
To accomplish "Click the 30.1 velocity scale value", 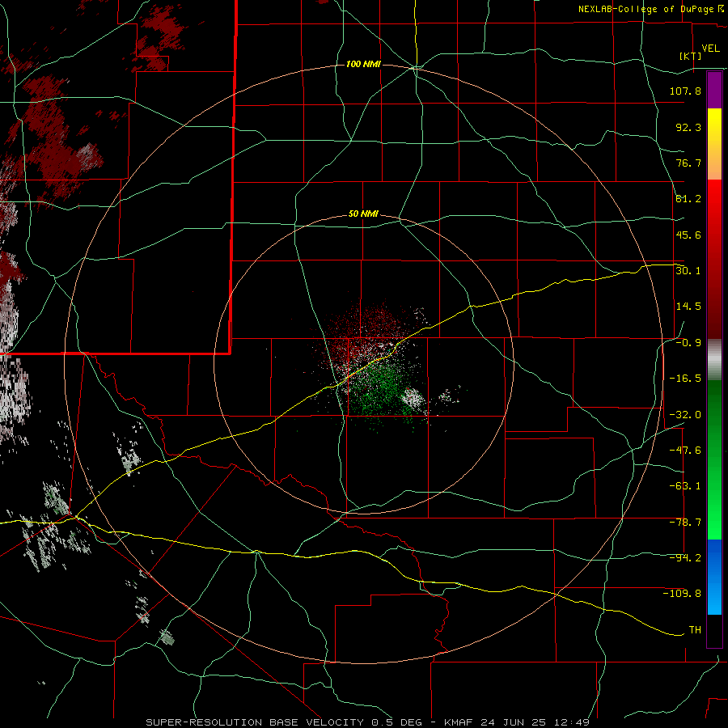I will click(x=688, y=271).
